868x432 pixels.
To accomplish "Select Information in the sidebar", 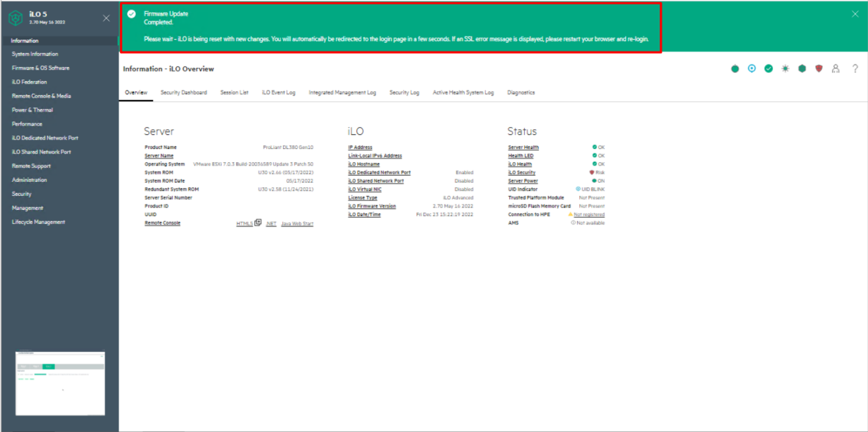I will [x=24, y=41].
